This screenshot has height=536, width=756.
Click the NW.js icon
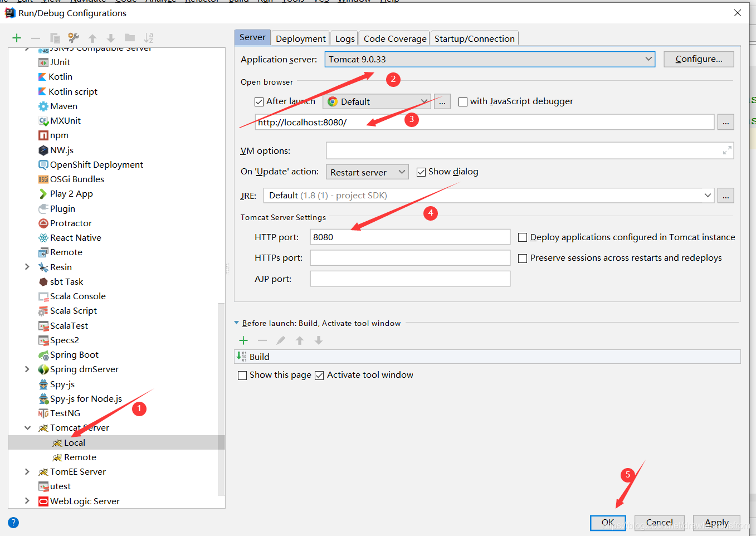[43, 150]
